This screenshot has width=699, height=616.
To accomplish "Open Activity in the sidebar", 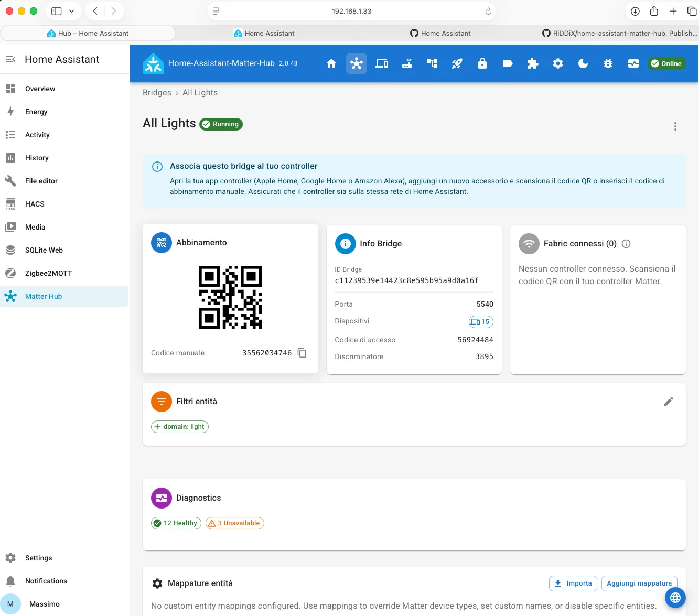I will click(64, 135).
